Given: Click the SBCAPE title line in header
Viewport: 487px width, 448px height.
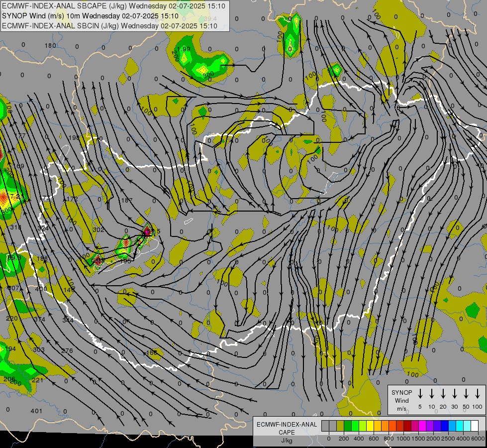Looking at the screenshot, I should click(x=114, y=6).
